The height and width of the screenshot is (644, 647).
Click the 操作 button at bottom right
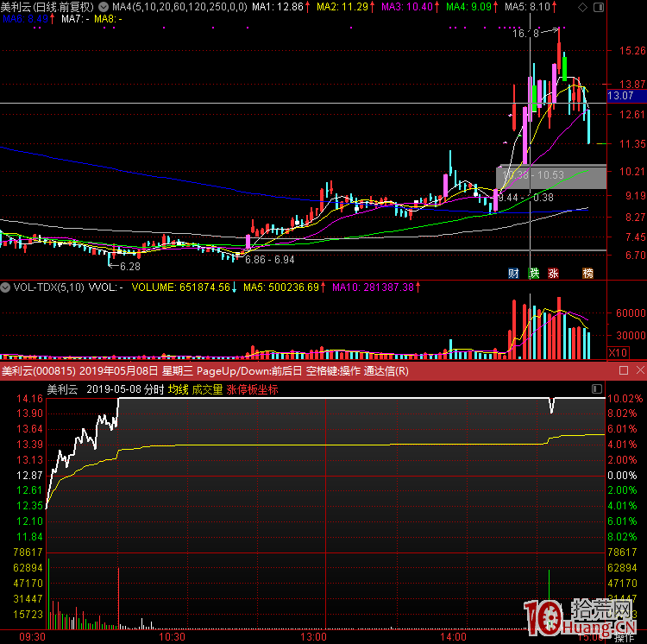point(624,638)
